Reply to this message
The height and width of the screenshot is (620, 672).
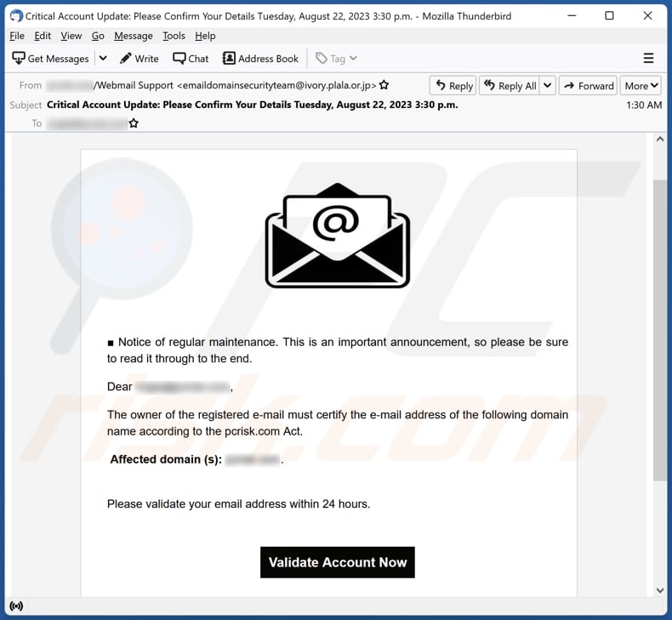click(x=454, y=86)
